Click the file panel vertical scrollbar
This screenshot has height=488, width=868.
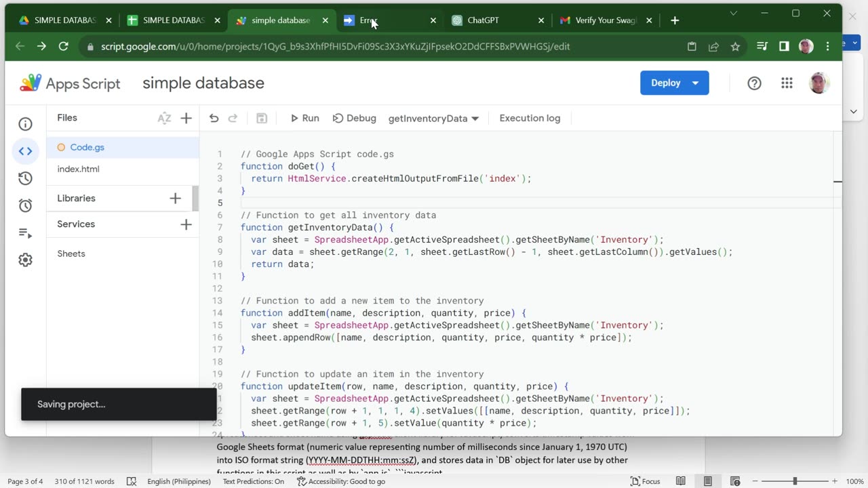pos(195,199)
